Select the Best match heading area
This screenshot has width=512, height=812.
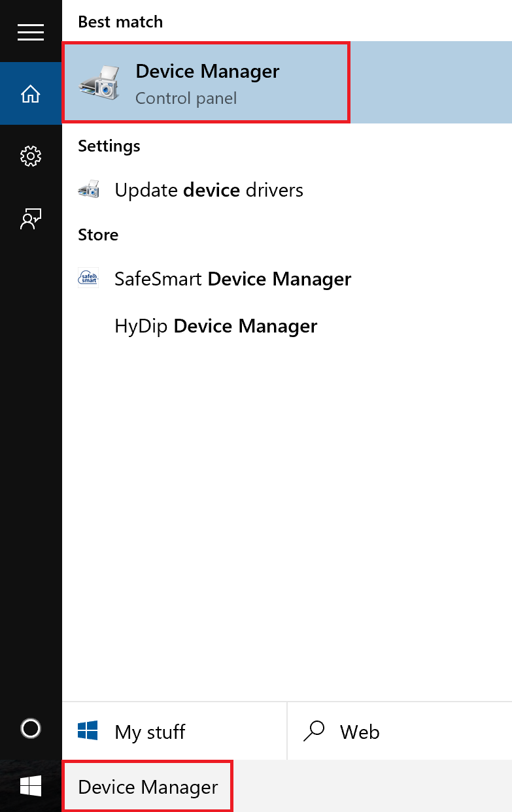(x=120, y=22)
